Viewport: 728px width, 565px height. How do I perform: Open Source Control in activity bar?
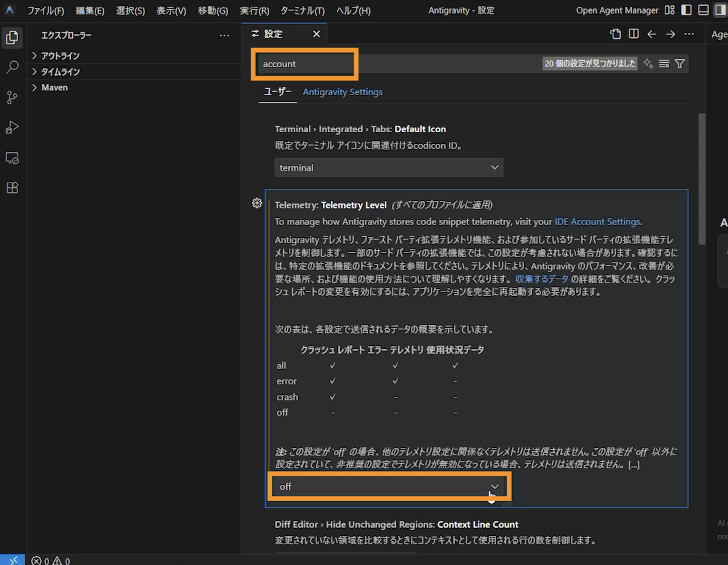12,97
